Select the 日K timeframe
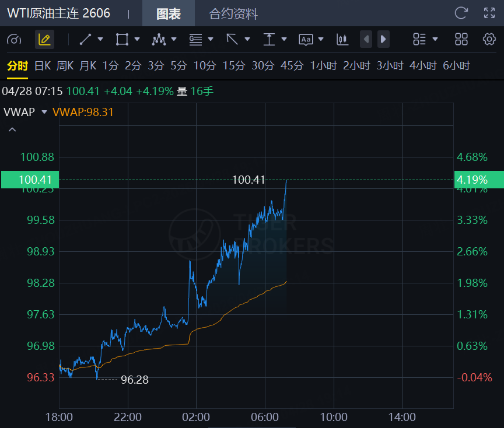 point(43,66)
